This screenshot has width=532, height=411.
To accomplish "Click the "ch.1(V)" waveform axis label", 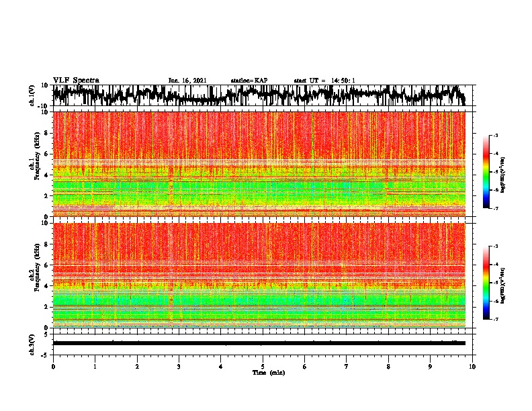I will (x=32, y=95).
